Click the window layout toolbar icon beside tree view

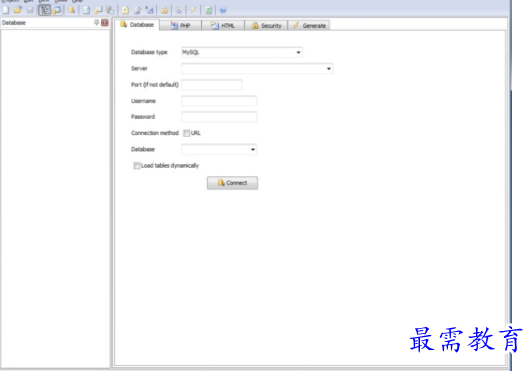57,10
